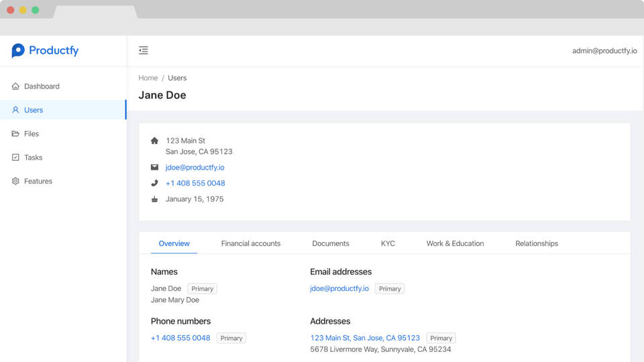Image resolution: width=644 pixels, height=362 pixels.
Task: Click the Home breadcrumb link
Action: 148,78
